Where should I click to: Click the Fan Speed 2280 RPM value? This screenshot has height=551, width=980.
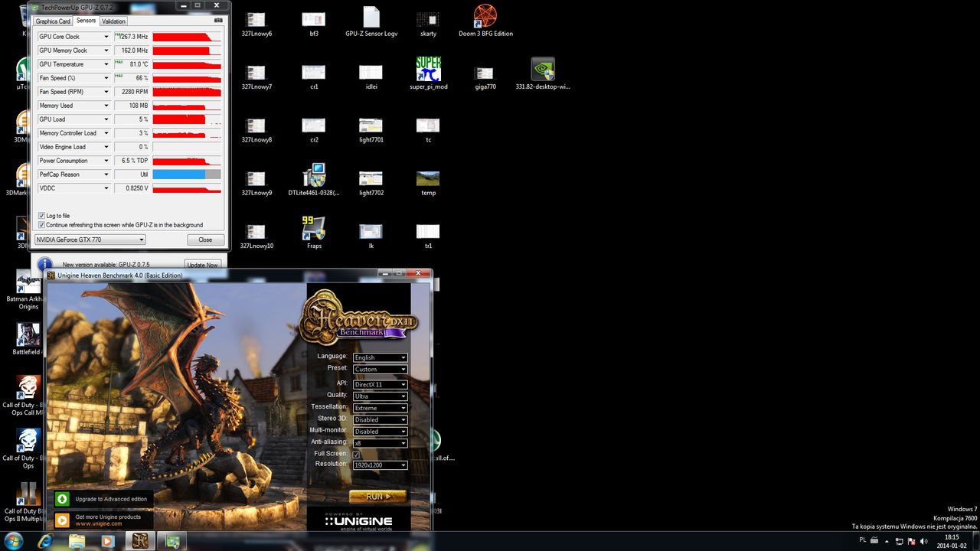coord(132,92)
